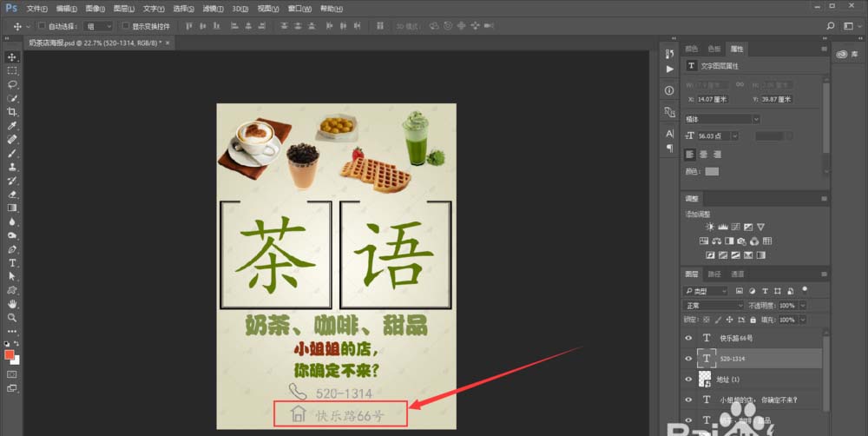Select the Quick Selection tool
Viewport: 868px width, 436px height.
point(11,98)
